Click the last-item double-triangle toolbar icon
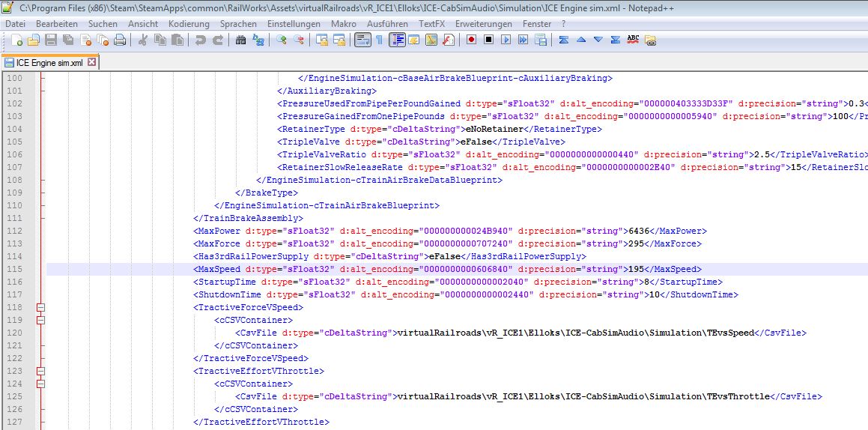The height and width of the screenshot is (430, 868). tap(615, 40)
